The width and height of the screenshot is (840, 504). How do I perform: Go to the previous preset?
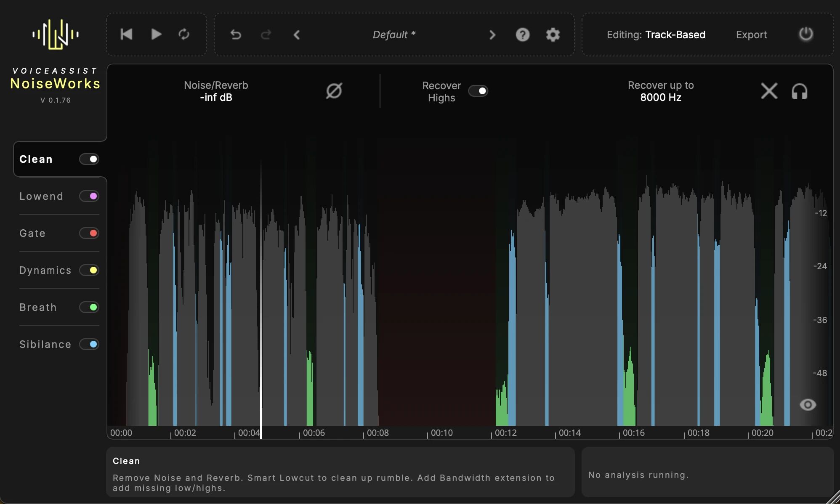pos(296,34)
